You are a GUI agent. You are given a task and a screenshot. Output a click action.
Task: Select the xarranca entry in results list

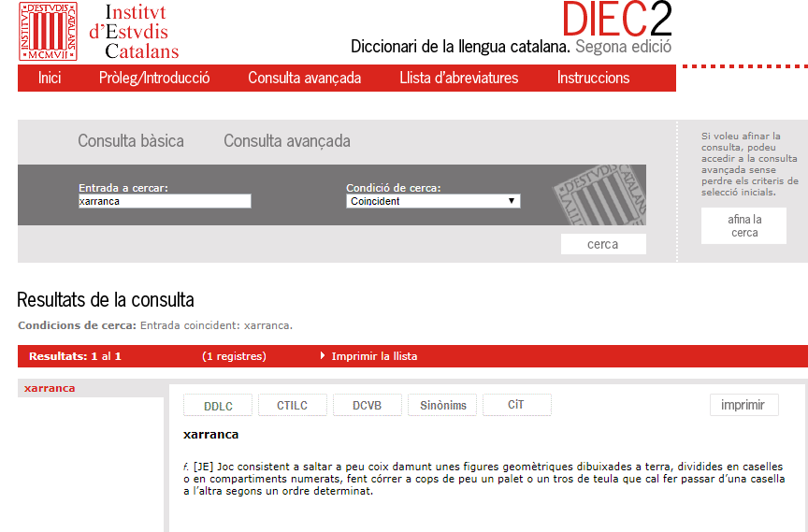click(50, 388)
